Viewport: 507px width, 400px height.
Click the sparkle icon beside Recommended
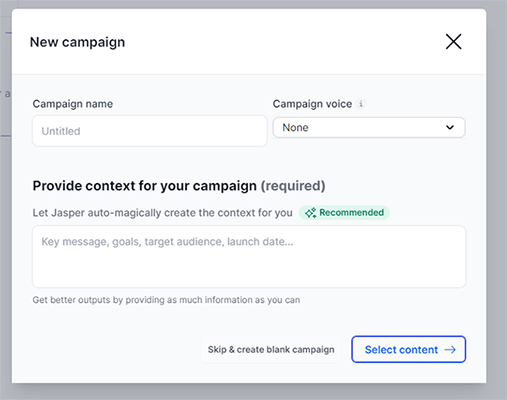tap(311, 213)
